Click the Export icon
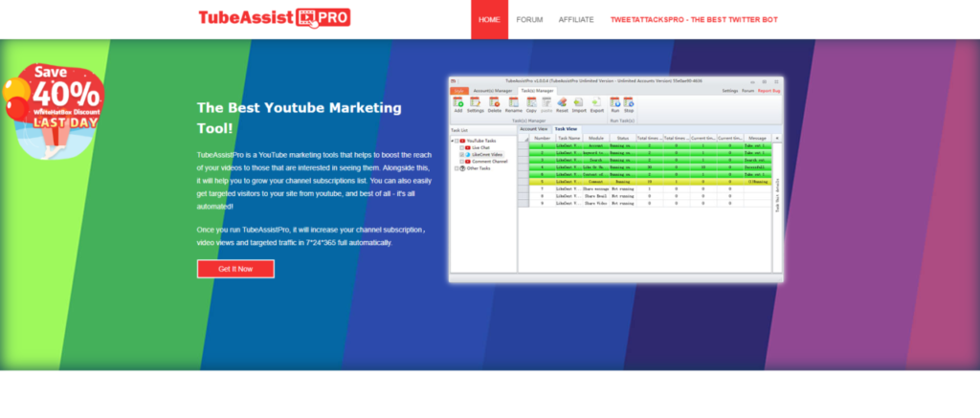 point(595,101)
